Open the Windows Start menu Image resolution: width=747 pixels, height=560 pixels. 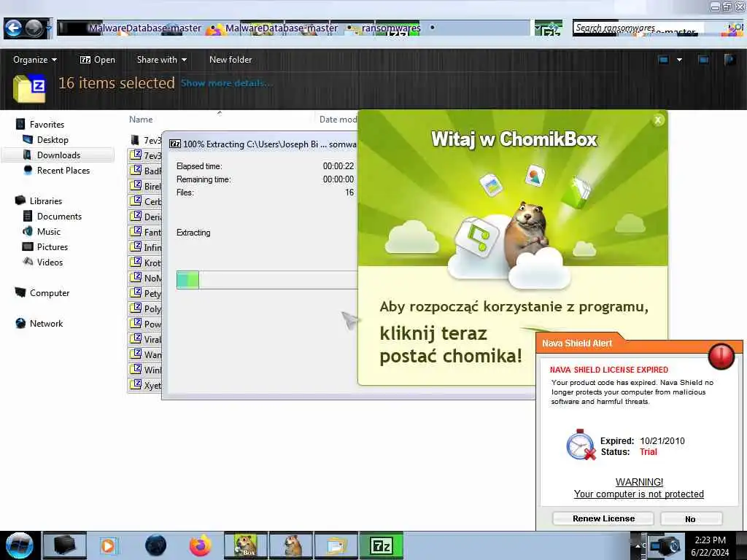[19, 545]
